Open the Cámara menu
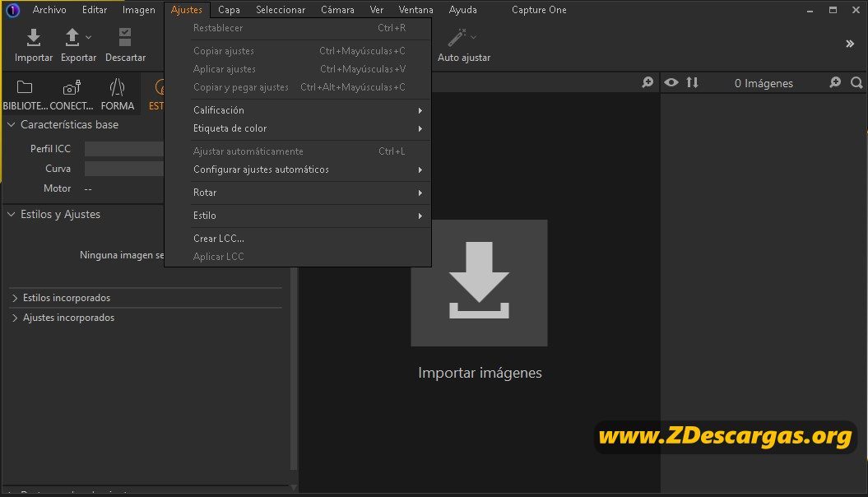Image resolution: width=868 pixels, height=497 pixels. tap(337, 10)
